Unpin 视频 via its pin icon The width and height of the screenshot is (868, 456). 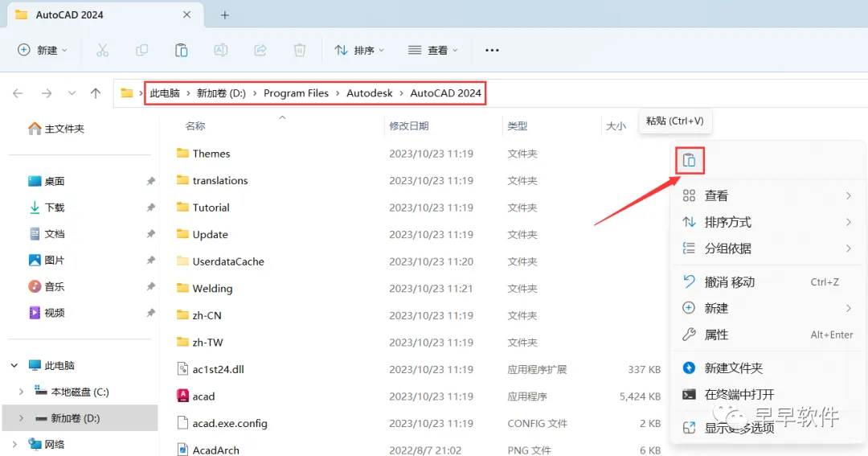coord(150,313)
